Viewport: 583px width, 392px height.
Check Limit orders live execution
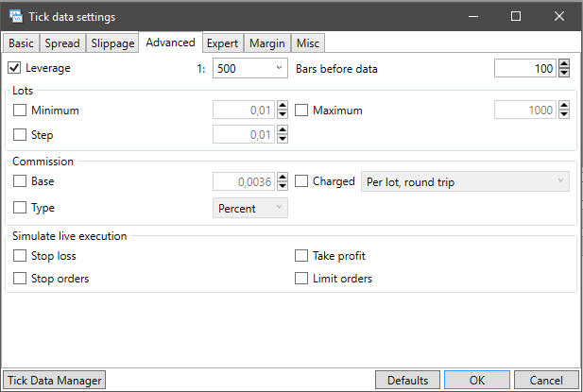click(301, 279)
